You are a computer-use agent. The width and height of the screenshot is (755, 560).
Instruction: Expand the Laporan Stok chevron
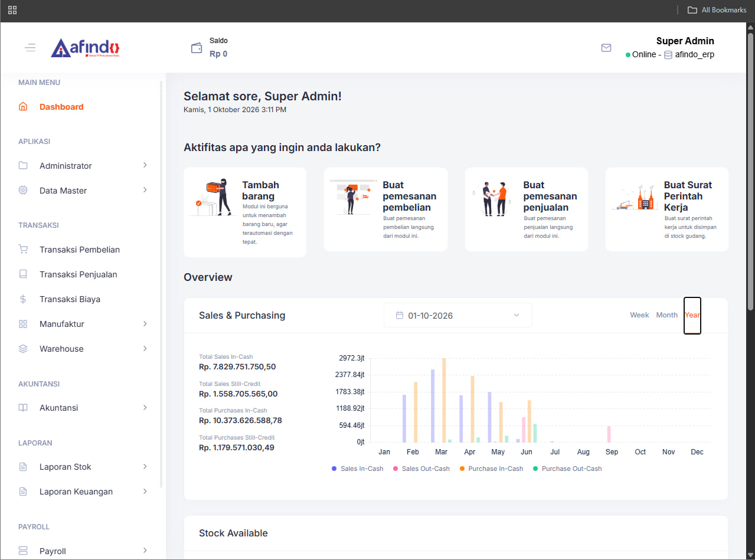click(x=145, y=466)
